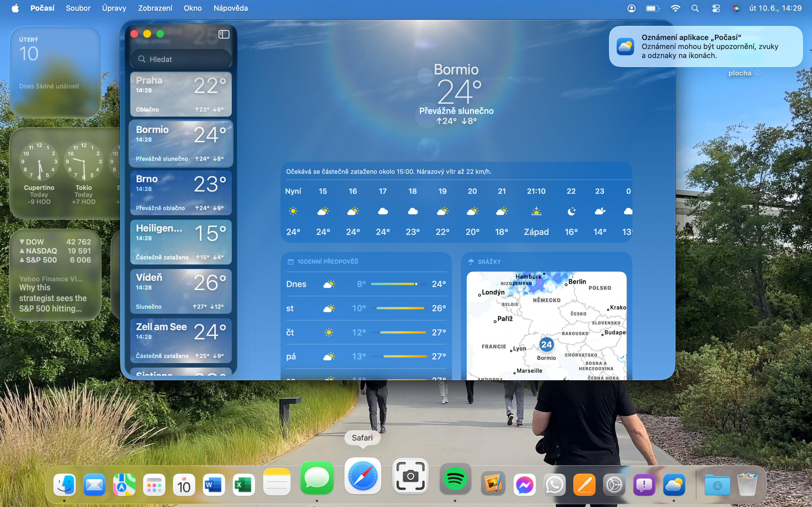Open the Nápověda menu

(231, 8)
